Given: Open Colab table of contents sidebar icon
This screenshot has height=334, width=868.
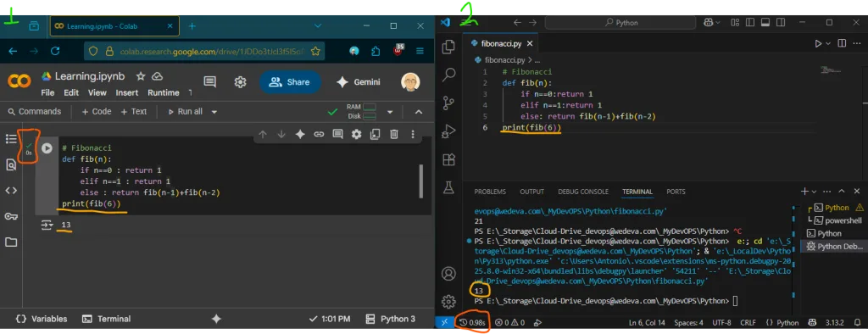Looking at the screenshot, I should coord(11,139).
